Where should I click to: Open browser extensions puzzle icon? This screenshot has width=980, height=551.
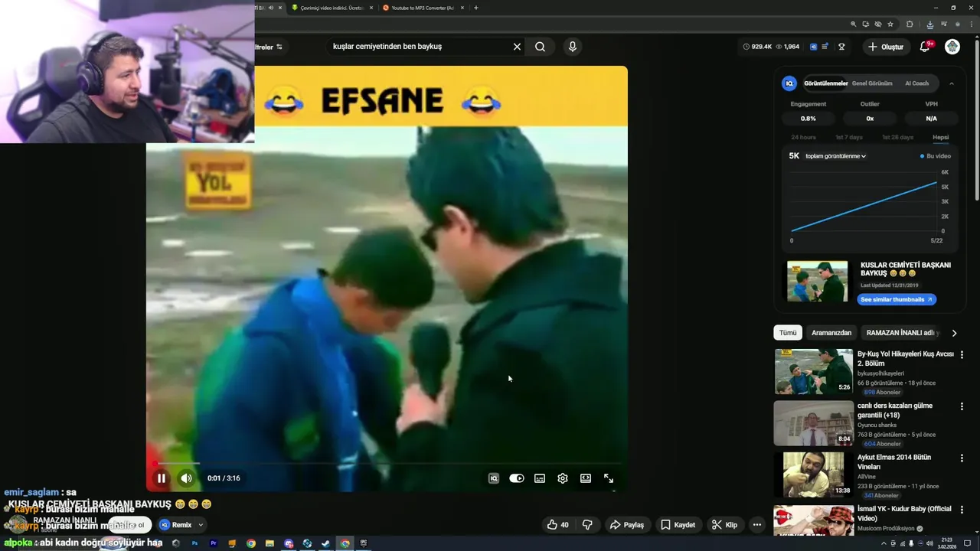(x=910, y=24)
